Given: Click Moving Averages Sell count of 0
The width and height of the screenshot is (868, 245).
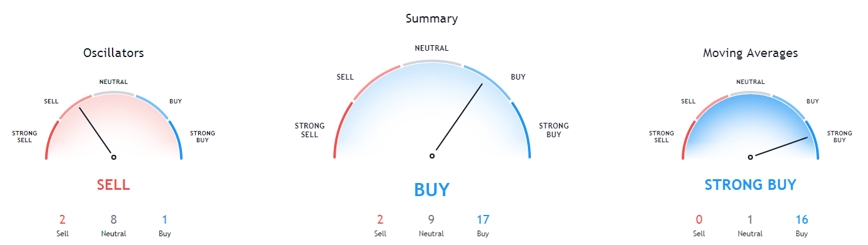Looking at the screenshot, I should 699,220.
